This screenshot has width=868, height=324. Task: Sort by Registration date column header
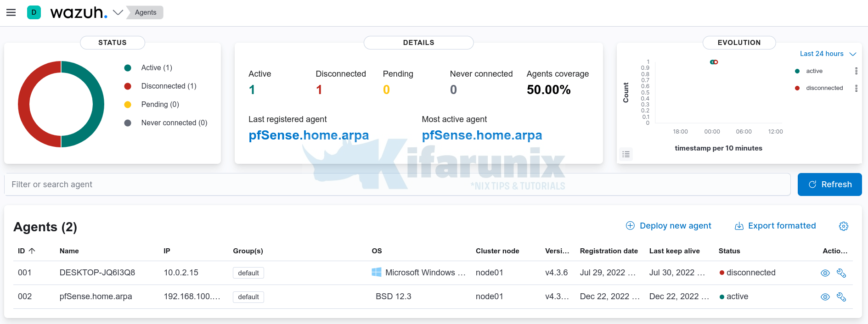(609, 251)
